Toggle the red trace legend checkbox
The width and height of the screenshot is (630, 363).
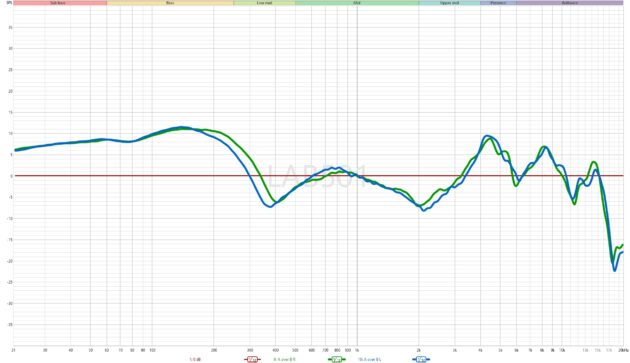coord(252,359)
